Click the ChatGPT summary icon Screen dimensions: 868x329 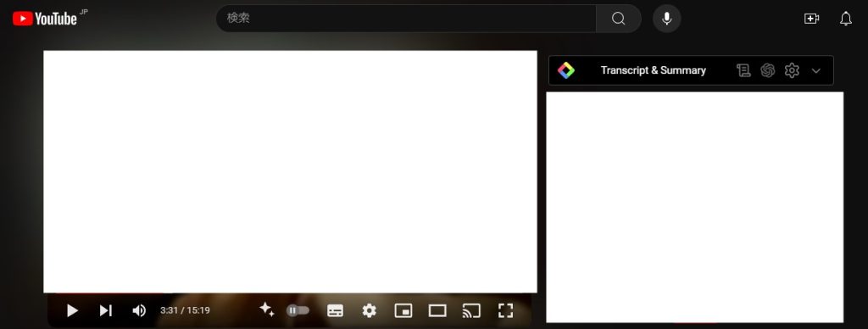pos(768,70)
